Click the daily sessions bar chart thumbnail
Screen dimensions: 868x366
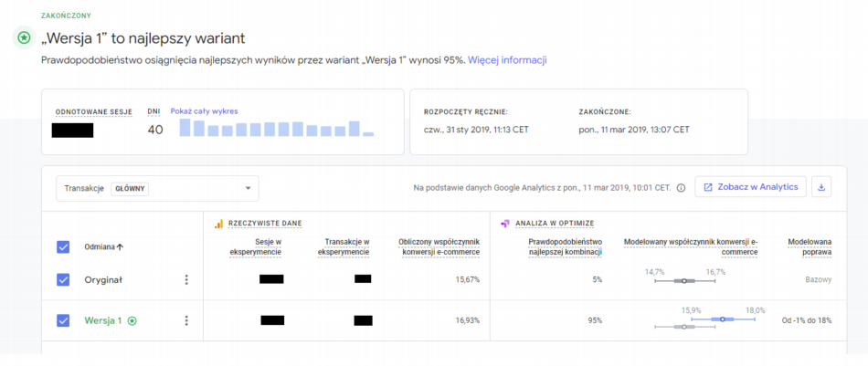pyautogui.click(x=276, y=128)
